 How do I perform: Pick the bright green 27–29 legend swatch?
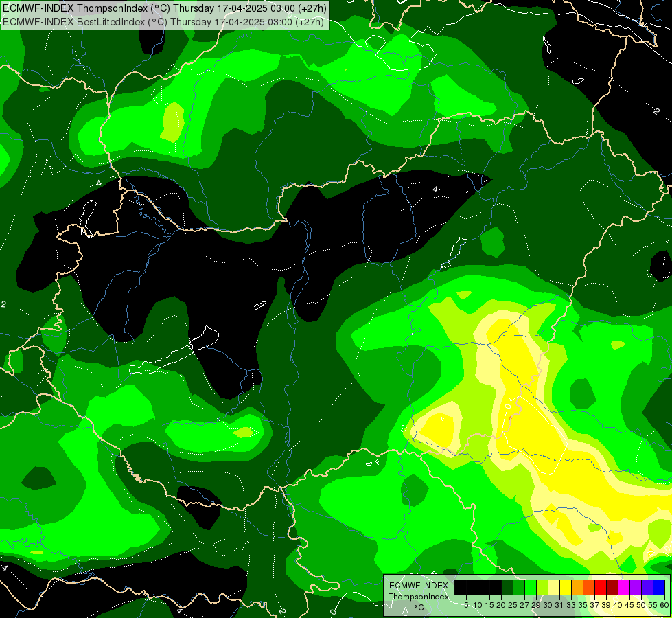tap(531, 587)
